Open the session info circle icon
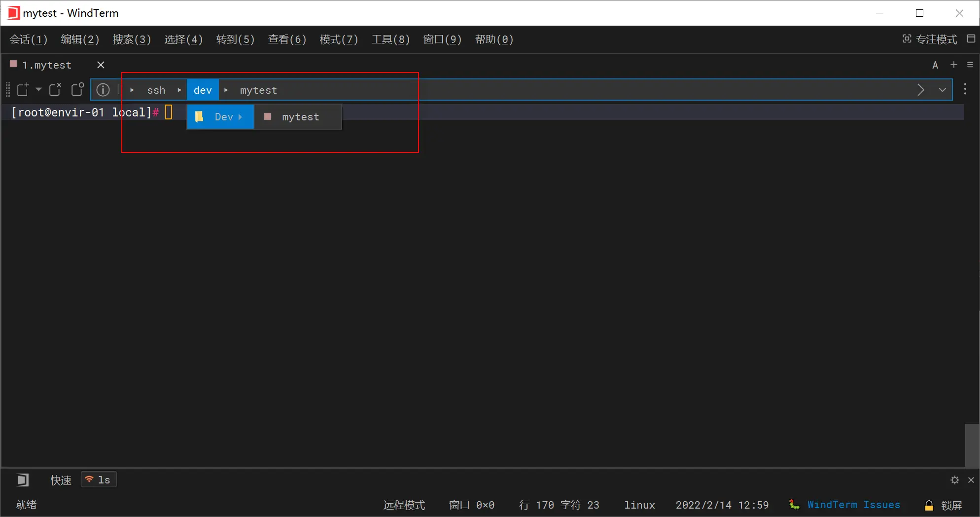 103,90
